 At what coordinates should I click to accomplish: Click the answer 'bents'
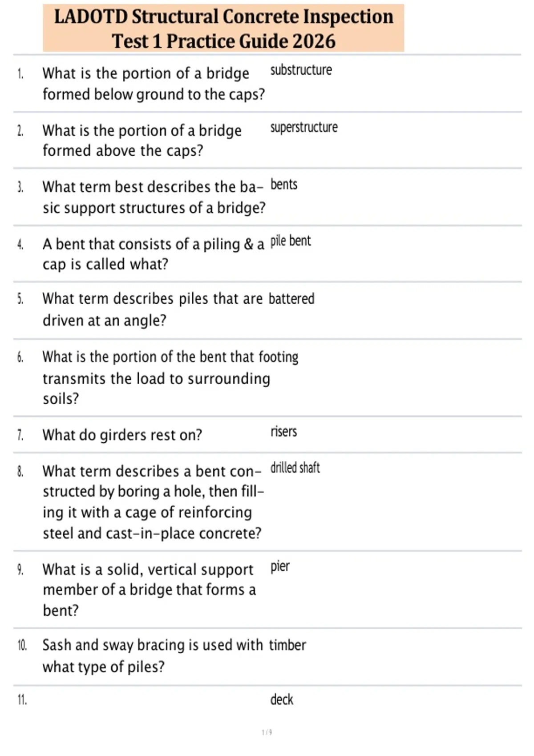tap(284, 184)
